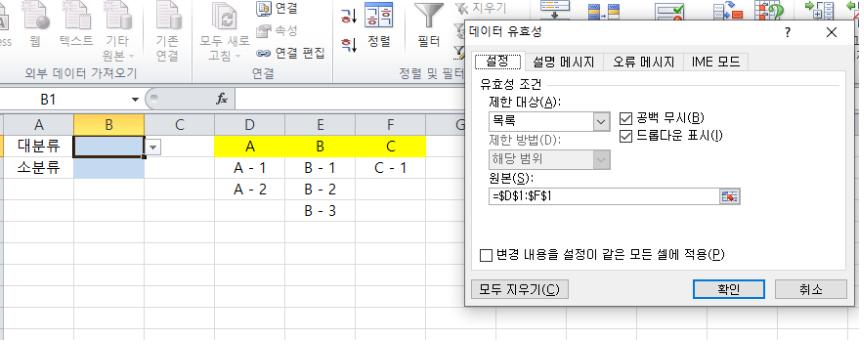Open the cell B1 validation dropdown arrow

tap(153, 147)
